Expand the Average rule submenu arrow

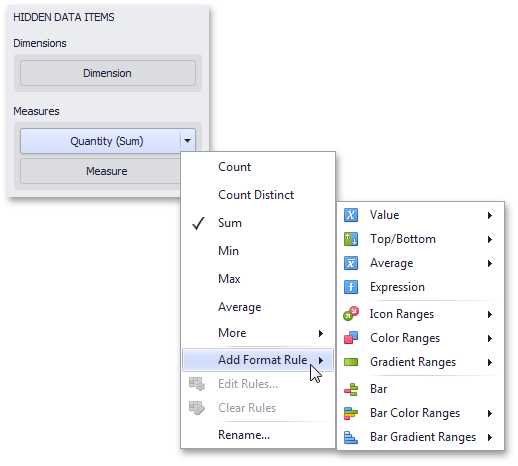click(490, 264)
